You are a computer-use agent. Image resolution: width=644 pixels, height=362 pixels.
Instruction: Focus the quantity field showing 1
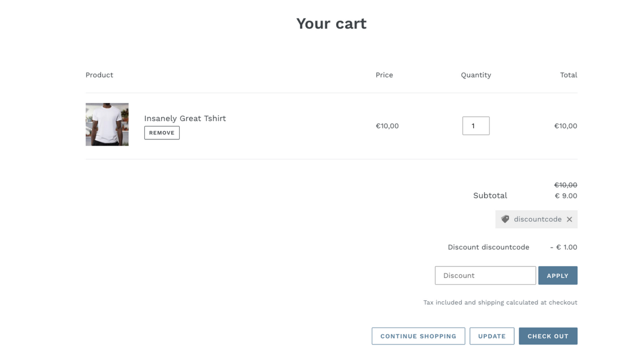[476, 126]
